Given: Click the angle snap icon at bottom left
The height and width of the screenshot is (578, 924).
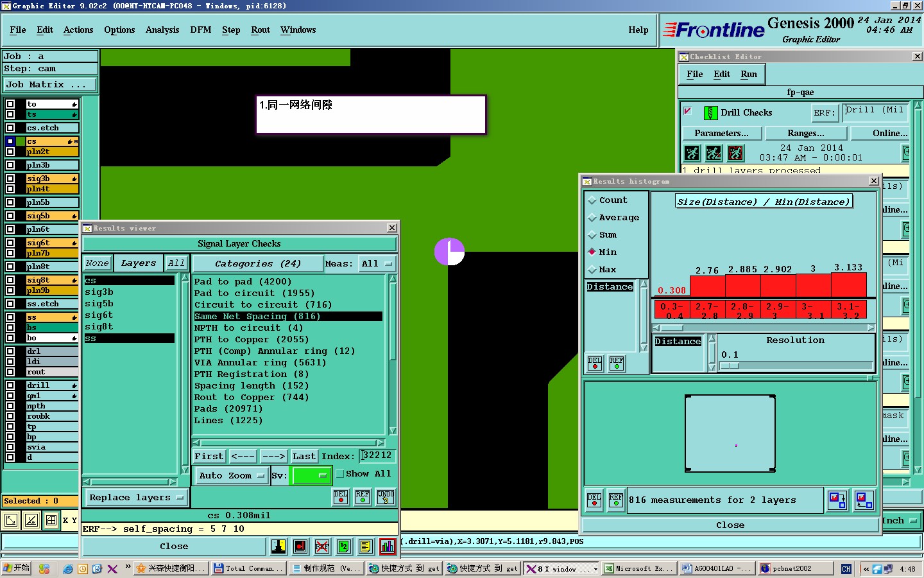Looking at the screenshot, I should 31,521.
